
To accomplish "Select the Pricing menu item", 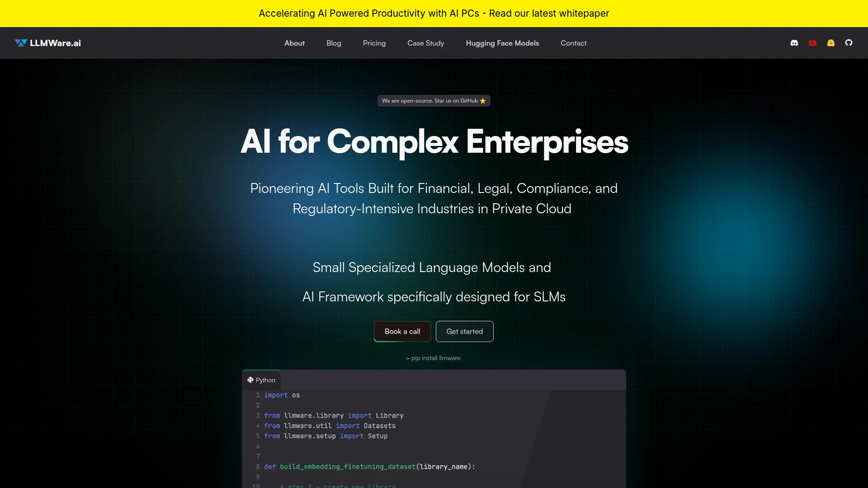I will click(x=374, y=43).
